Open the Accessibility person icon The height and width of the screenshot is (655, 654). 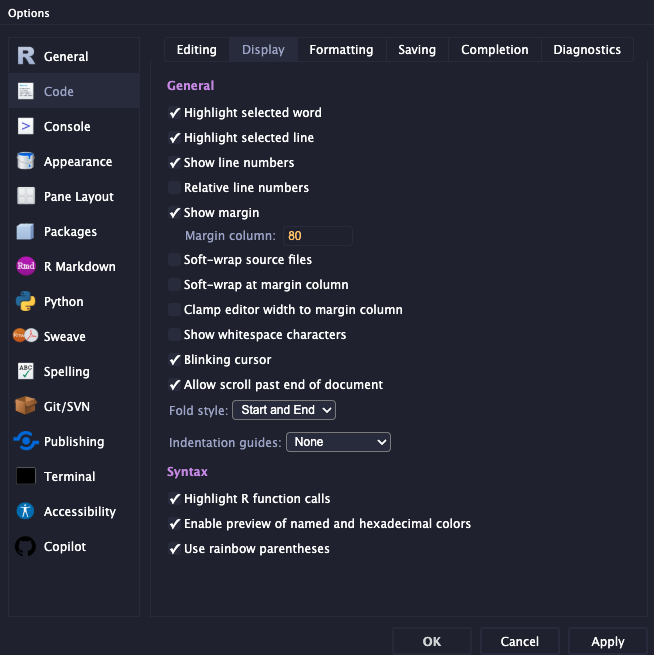click(x=26, y=512)
